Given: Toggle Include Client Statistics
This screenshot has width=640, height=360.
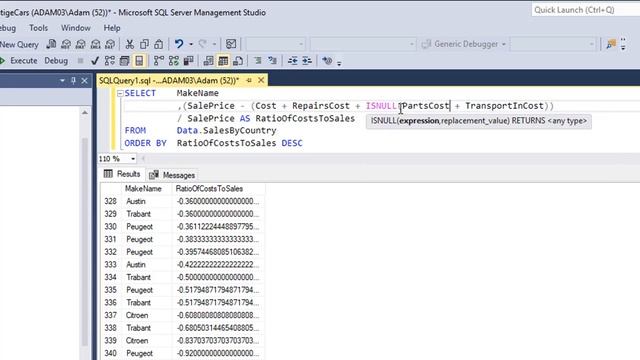Looking at the screenshot, I should click(189, 61).
